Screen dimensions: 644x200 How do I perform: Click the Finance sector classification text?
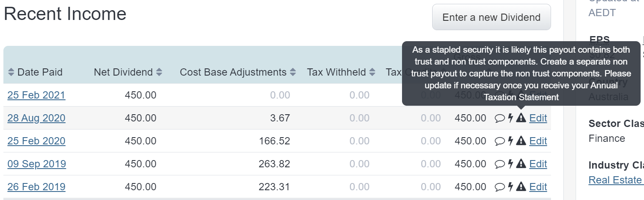[x=607, y=138]
